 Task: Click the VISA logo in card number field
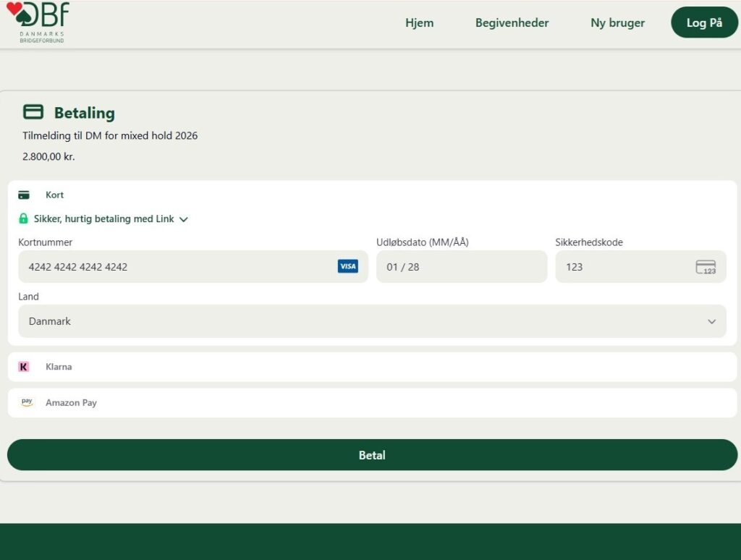[x=347, y=266]
